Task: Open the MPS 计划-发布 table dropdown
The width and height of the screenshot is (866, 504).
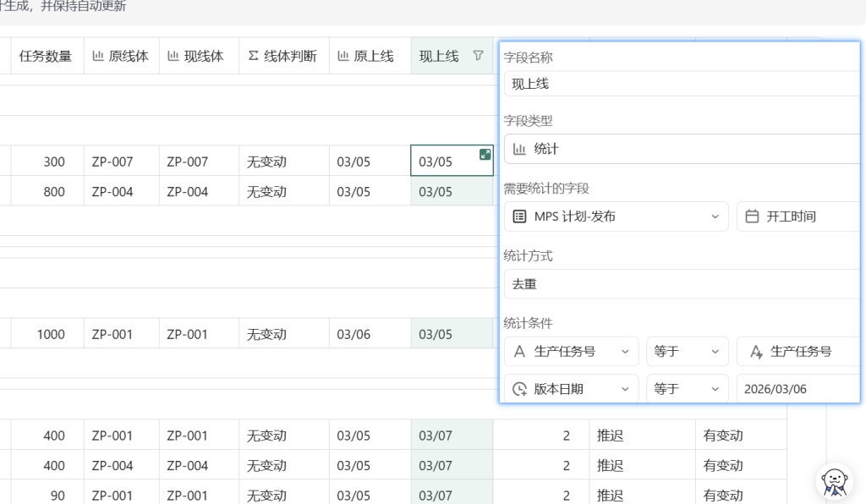Action: click(617, 216)
